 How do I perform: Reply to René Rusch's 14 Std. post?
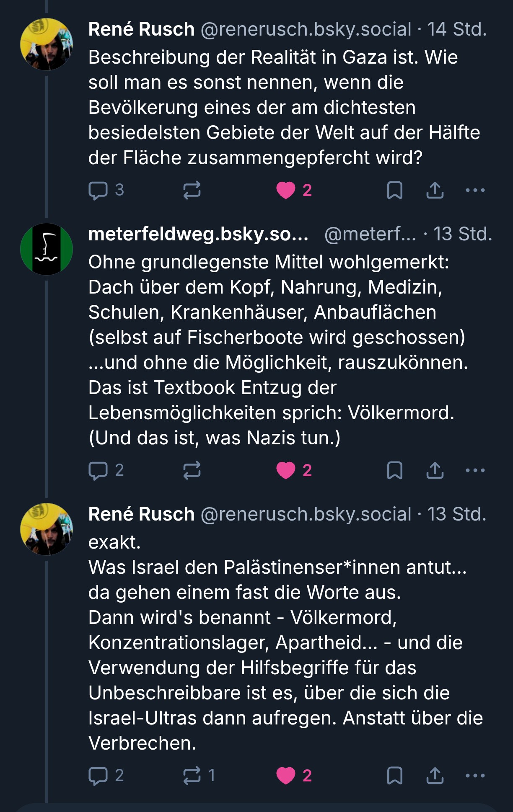(98, 191)
